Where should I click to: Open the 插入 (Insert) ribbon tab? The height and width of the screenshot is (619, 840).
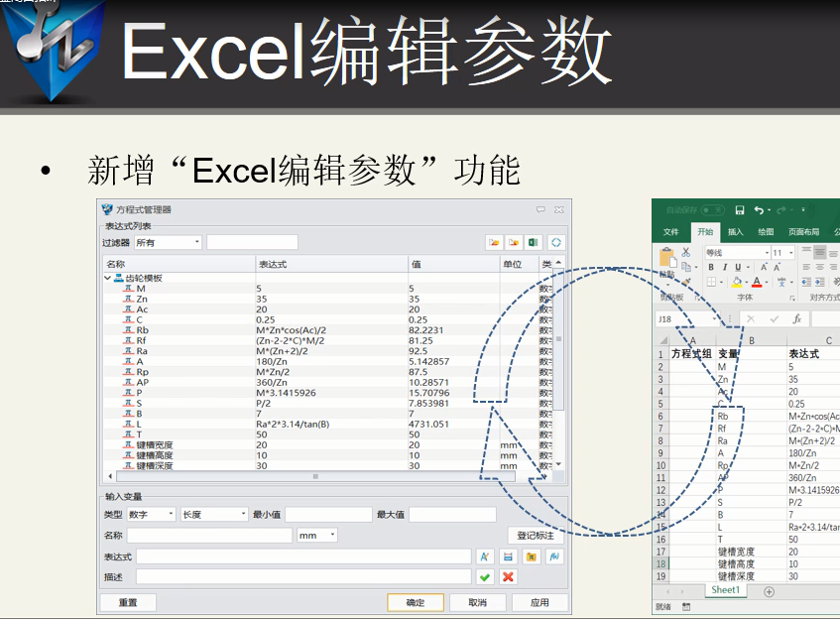tap(735, 232)
